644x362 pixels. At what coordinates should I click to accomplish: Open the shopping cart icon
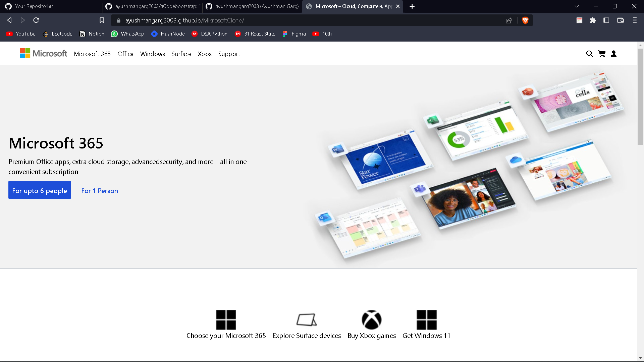pyautogui.click(x=602, y=54)
